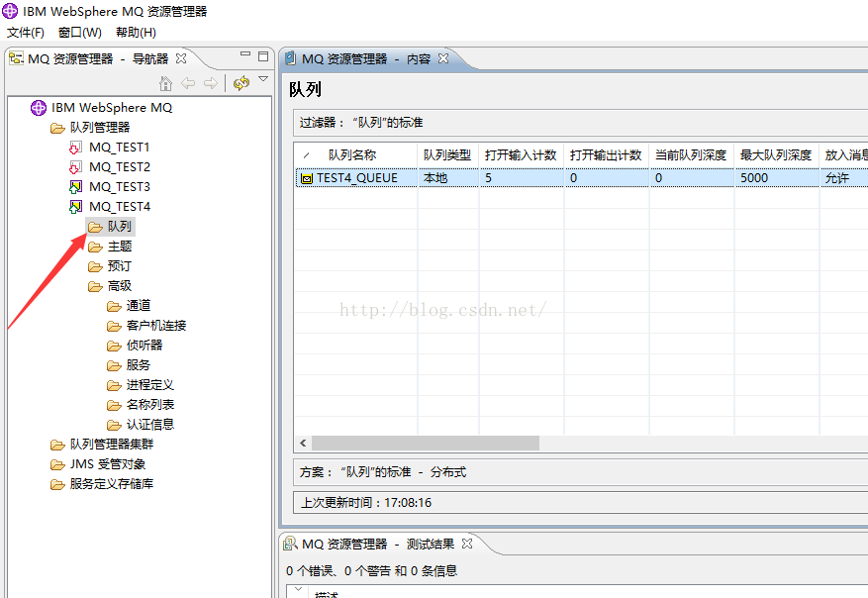868x598 pixels.
Task: Click the content tab's document icon
Action: coord(290,58)
